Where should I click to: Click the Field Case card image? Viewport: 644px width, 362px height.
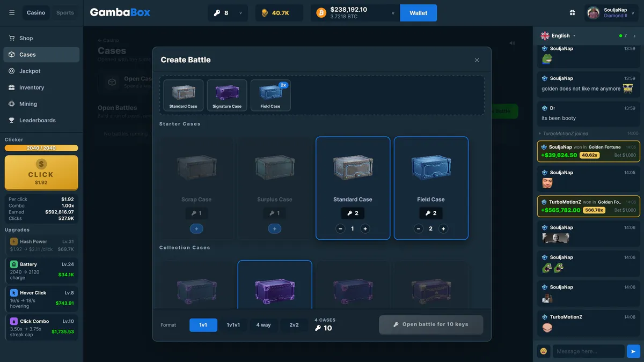(431, 167)
